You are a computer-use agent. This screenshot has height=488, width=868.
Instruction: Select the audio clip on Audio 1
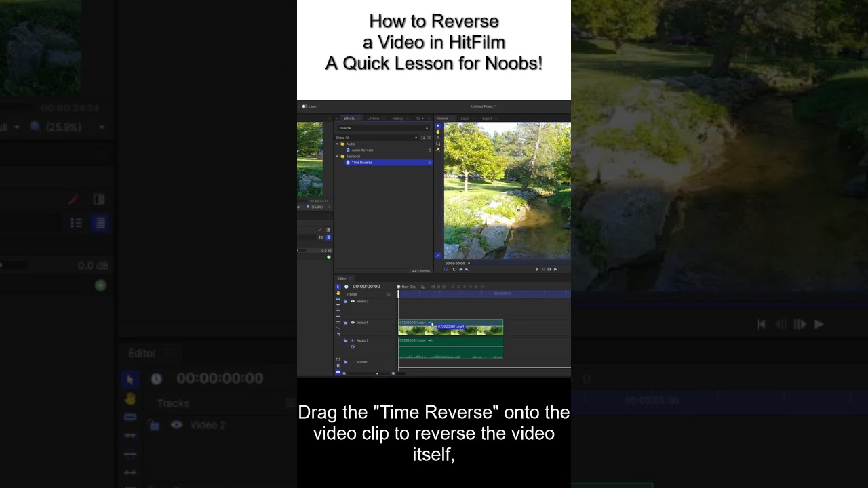coord(451,348)
